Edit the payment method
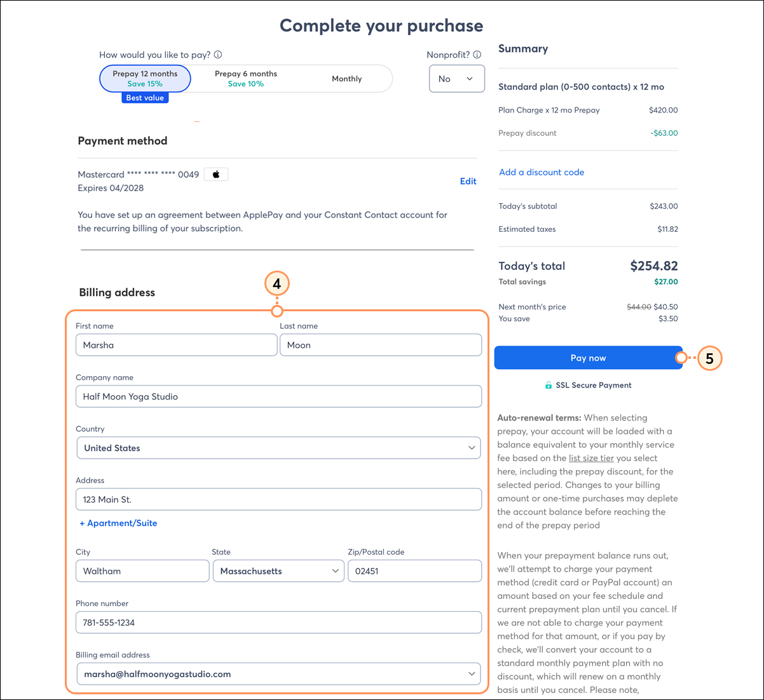 click(x=468, y=181)
